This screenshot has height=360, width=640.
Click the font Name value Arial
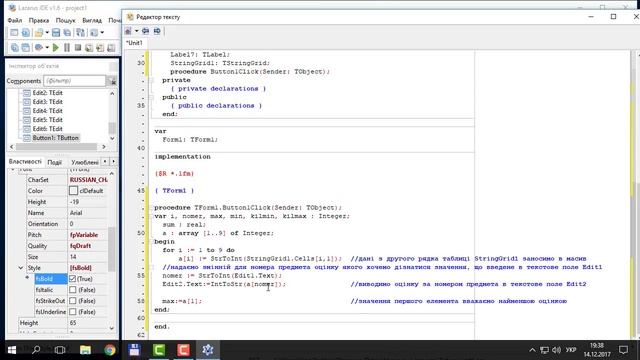point(76,213)
